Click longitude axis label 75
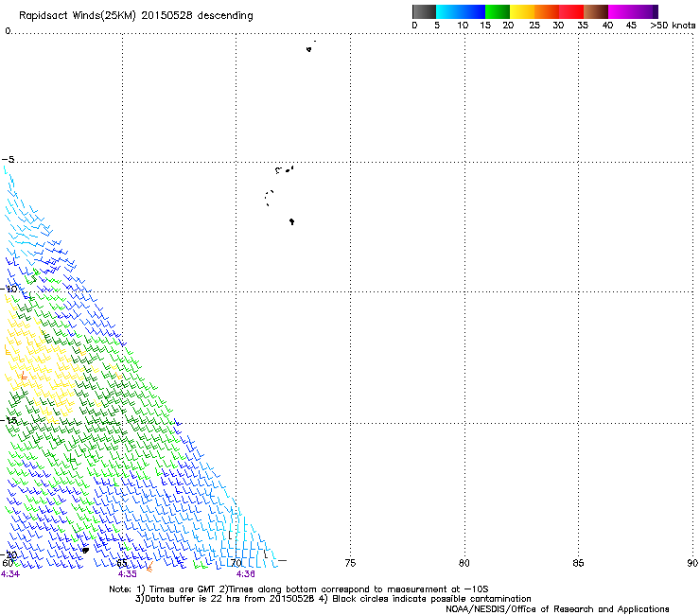 pos(350,563)
